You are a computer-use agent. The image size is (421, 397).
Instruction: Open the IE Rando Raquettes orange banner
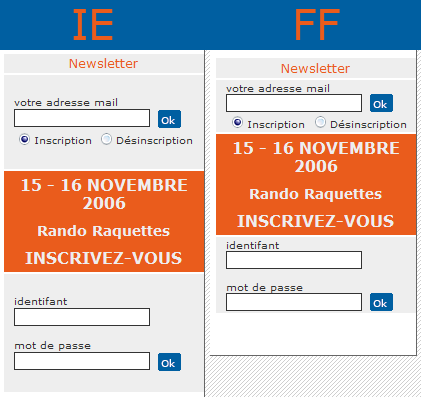(x=104, y=222)
